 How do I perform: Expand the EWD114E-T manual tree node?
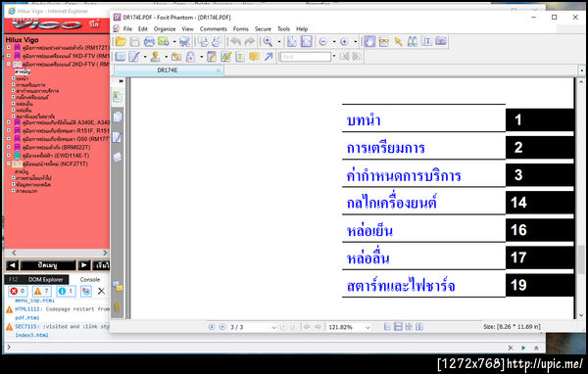click(8, 155)
